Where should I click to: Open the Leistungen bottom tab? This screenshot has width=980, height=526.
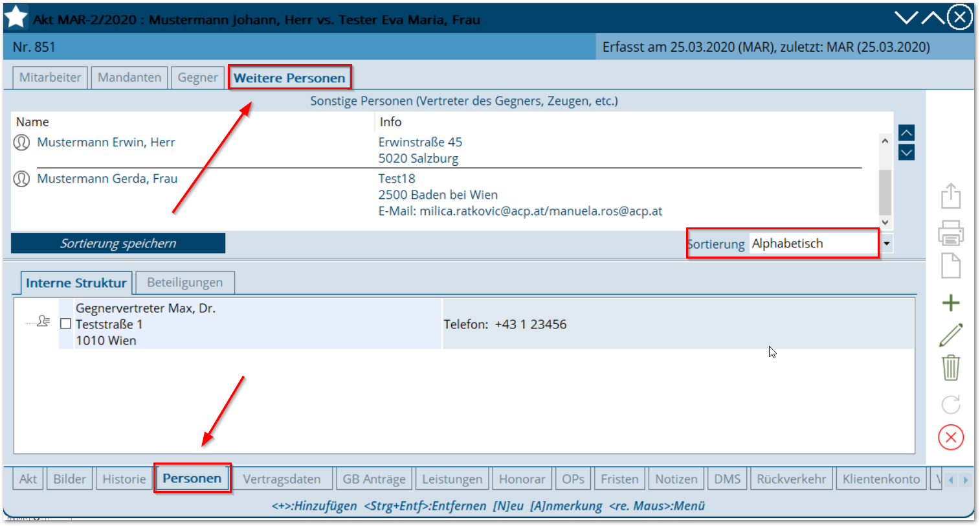point(452,479)
